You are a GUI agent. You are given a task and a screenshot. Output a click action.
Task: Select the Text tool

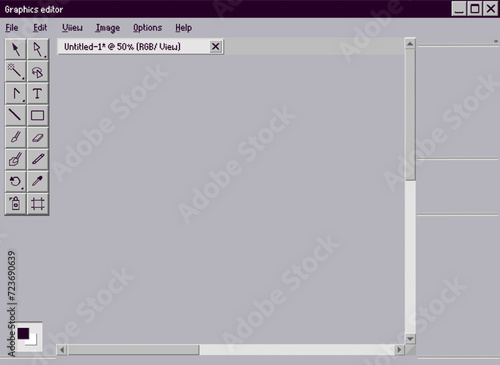coord(38,93)
